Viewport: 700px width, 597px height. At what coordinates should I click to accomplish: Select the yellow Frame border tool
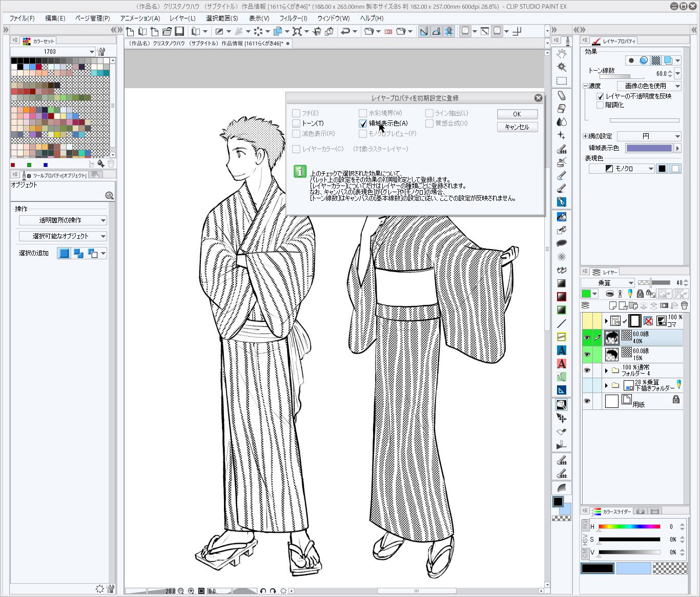point(562,337)
